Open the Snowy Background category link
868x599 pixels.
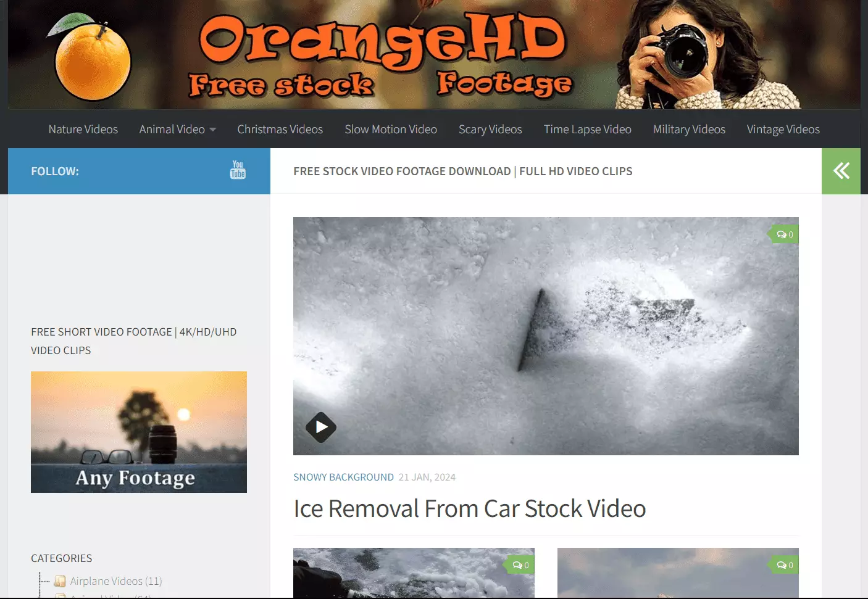[x=343, y=477]
